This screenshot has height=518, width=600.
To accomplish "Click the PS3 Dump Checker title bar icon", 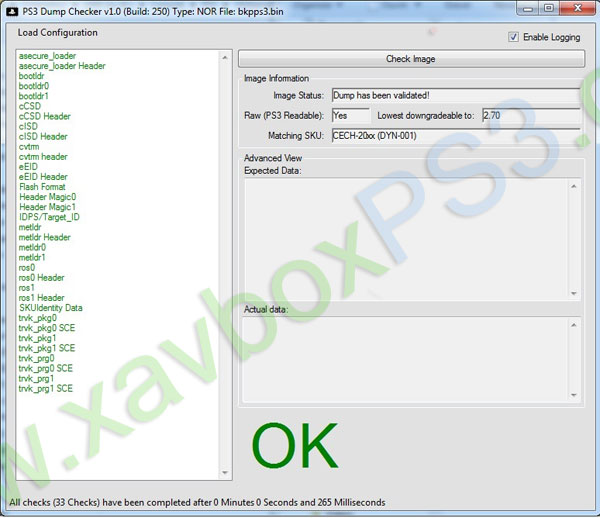I will pos(12,11).
